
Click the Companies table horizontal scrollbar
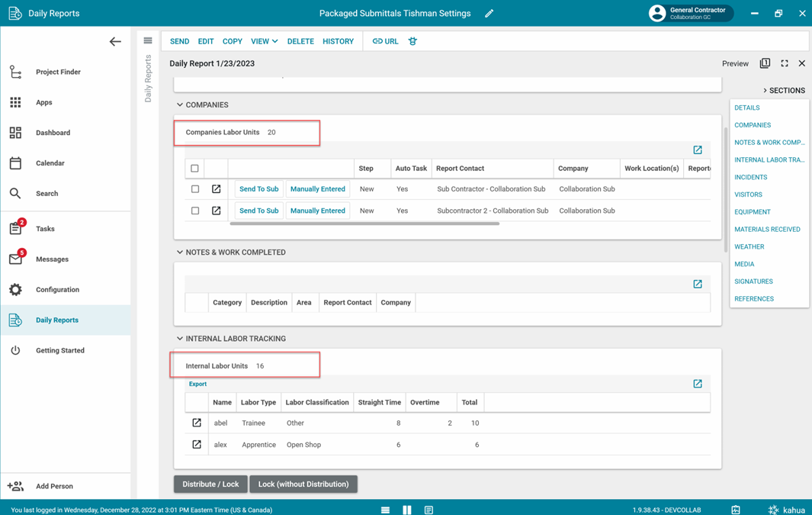[364, 224]
